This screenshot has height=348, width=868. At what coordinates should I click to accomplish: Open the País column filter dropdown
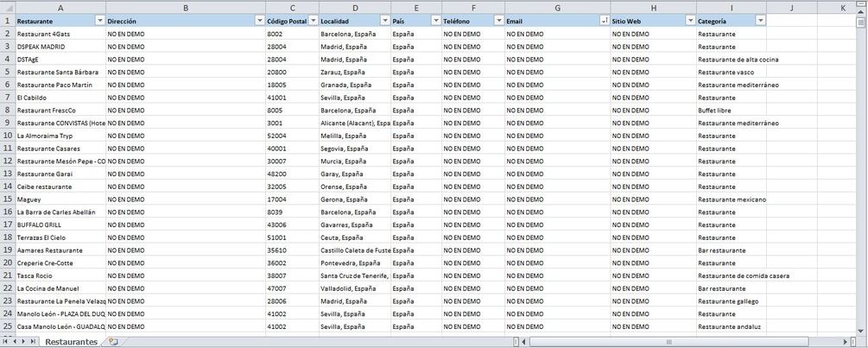point(435,21)
